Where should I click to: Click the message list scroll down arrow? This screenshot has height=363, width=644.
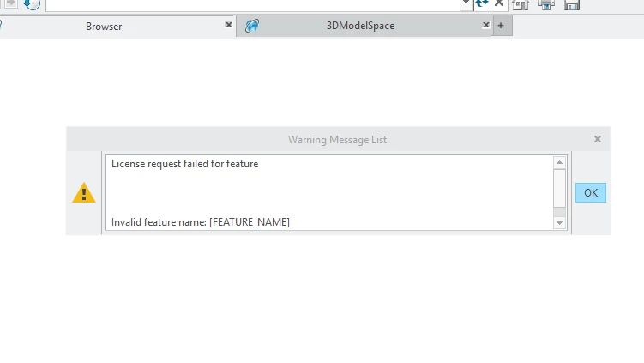559,223
